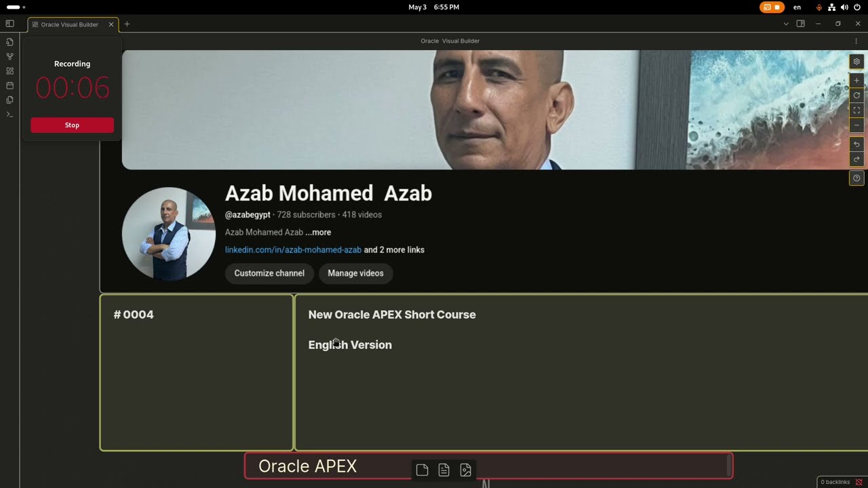The width and height of the screenshot is (868, 488).
Task: Click the Oracle Visual Builder view title
Action: 450,41
